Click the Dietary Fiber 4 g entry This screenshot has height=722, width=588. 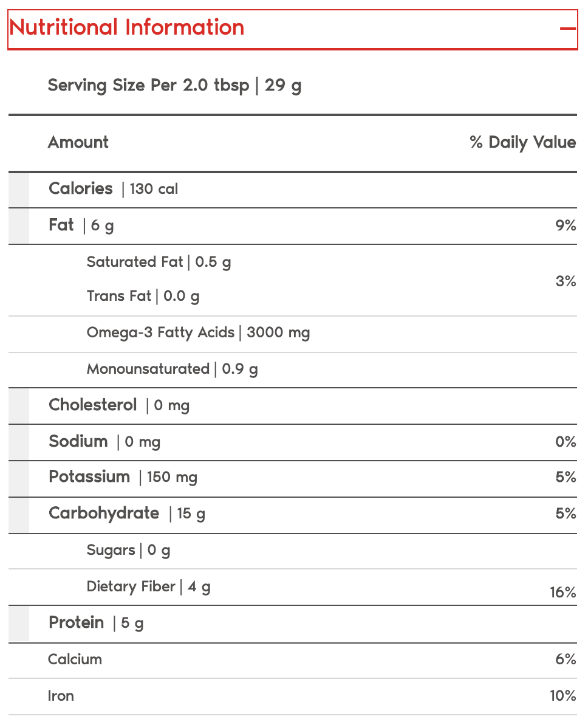tap(148, 586)
